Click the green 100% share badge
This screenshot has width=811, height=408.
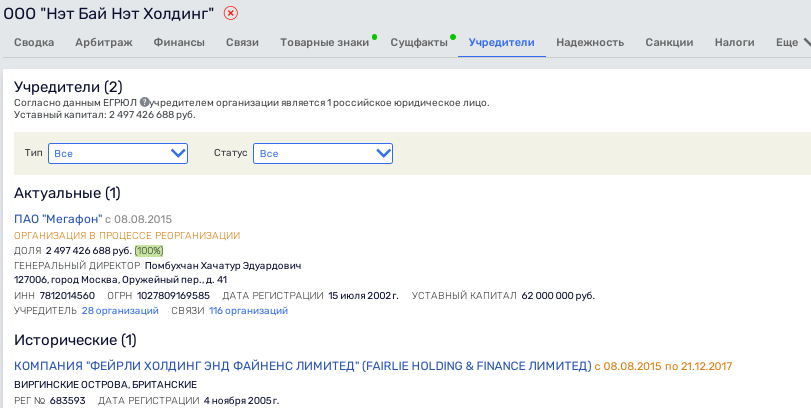[x=149, y=250]
